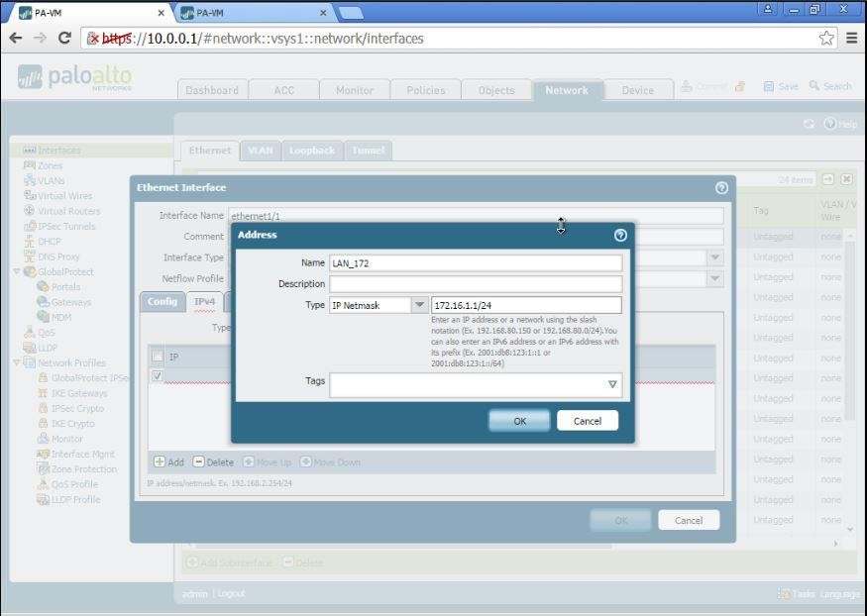Image resolution: width=867 pixels, height=616 pixels.
Task: Switch to the IPv4 tab
Action: pyautogui.click(x=205, y=301)
